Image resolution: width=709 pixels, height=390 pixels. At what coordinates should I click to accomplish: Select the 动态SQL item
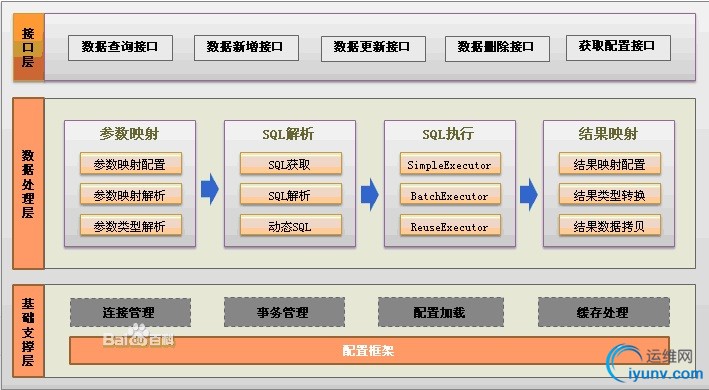click(291, 225)
